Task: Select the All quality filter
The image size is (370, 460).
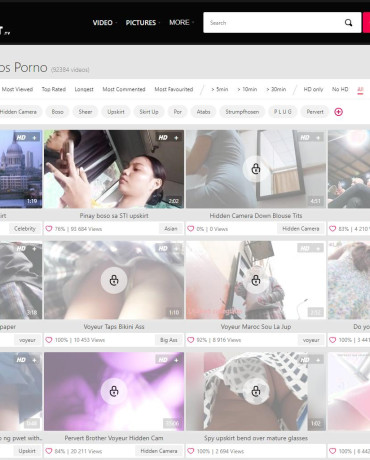Action: [x=360, y=90]
